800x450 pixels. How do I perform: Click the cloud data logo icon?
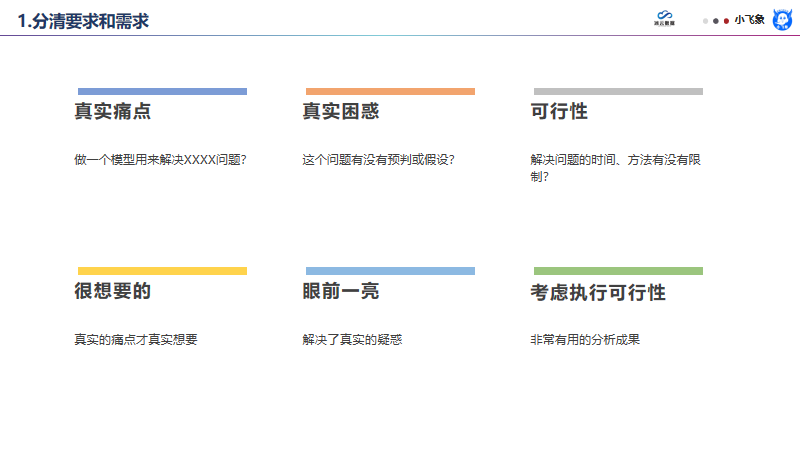tap(664, 18)
